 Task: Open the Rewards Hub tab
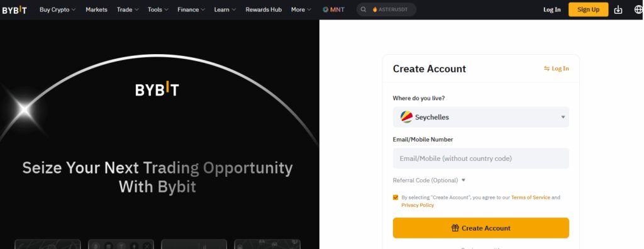(264, 9)
